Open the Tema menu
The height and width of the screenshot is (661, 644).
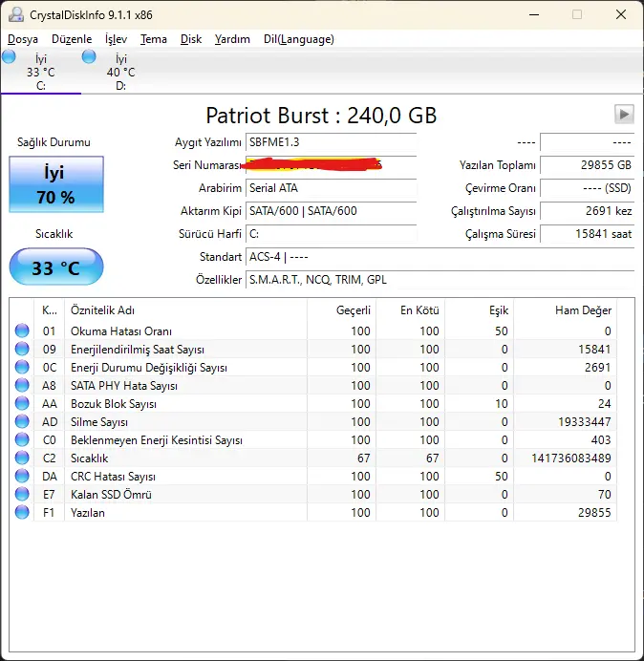point(154,39)
